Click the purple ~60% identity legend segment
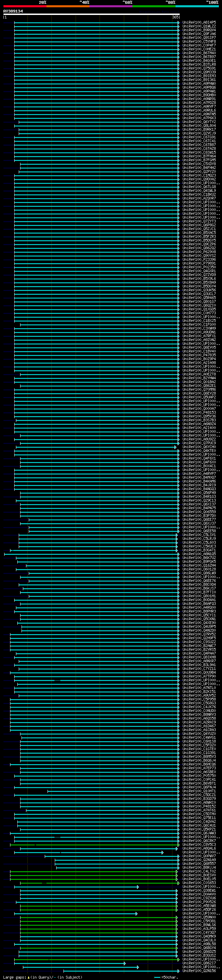 point(111,6)
